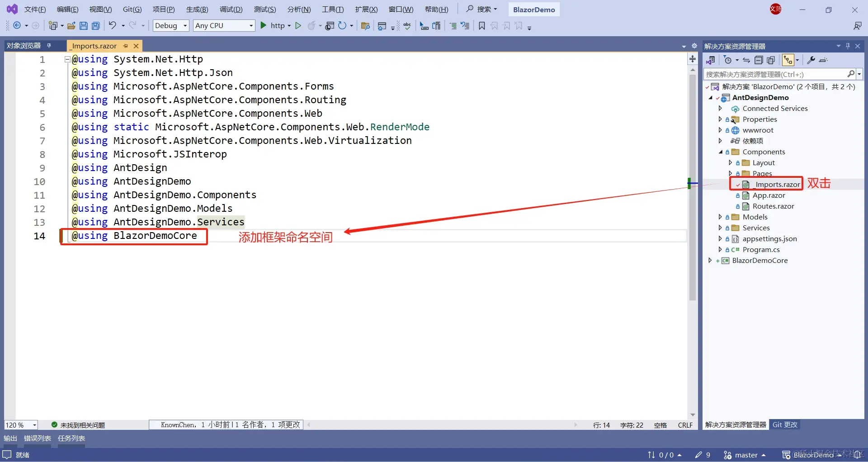The image size is (868, 462).
Task: Click the CRLF line ending indicator
Action: 685,425
